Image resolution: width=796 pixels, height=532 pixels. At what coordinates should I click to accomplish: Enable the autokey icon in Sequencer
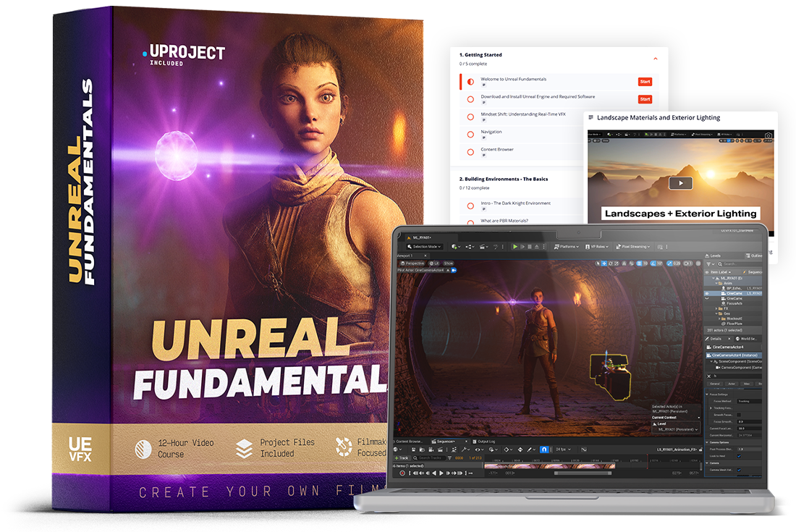(529, 449)
